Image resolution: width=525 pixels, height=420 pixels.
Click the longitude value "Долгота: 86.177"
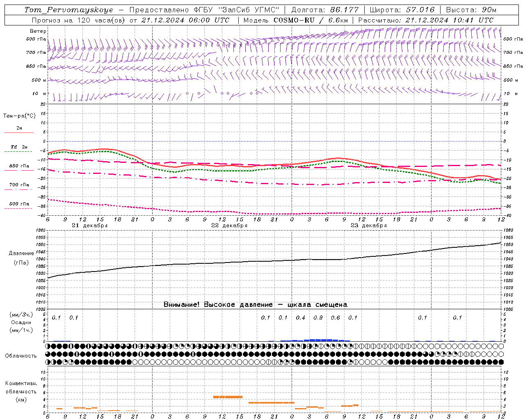point(325,10)
